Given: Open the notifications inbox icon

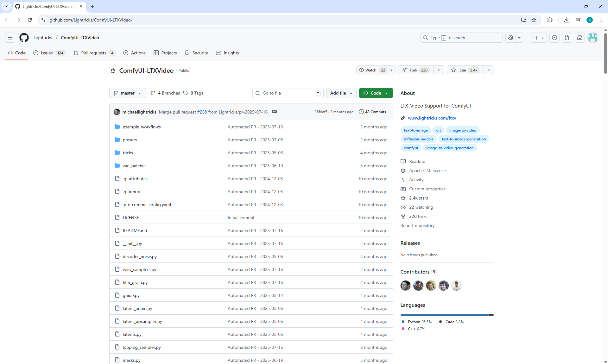Looking at the screenshot, I should click(579, 38).
